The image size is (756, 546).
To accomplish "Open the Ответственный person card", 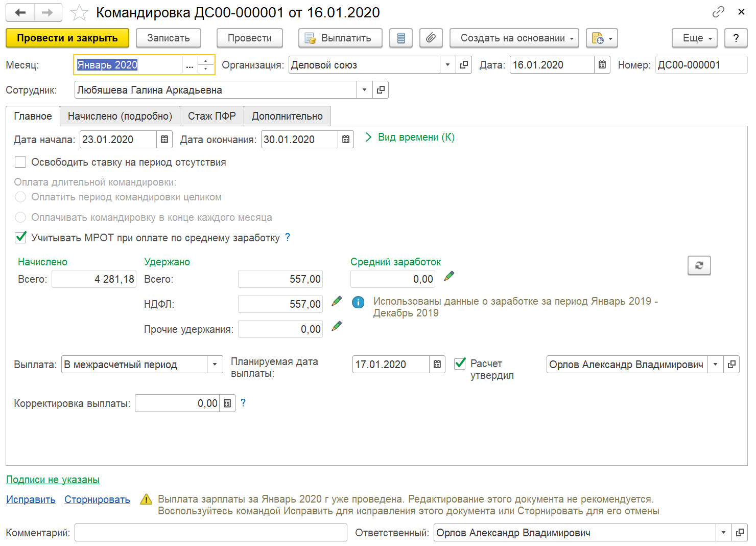I will pos(740,533).
